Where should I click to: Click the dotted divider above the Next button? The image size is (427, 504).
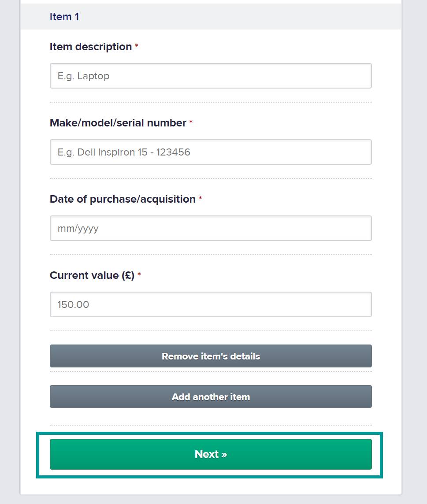(x=211, y=425)
